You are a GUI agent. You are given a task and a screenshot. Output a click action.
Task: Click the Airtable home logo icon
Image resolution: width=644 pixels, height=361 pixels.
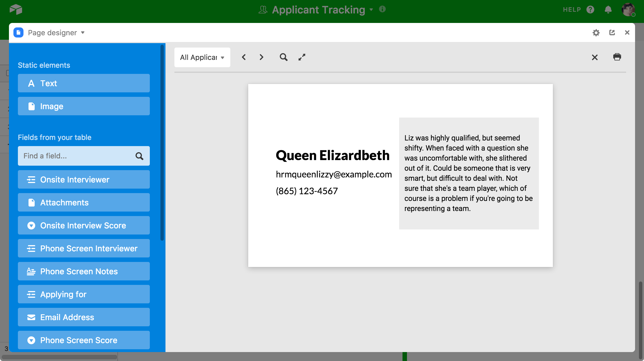coord(16,10)
